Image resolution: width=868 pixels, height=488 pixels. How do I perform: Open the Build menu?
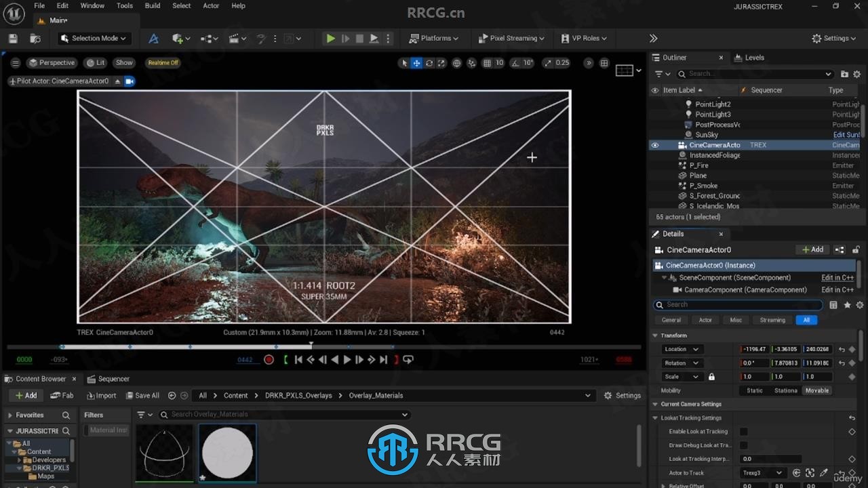coord(153,5)
